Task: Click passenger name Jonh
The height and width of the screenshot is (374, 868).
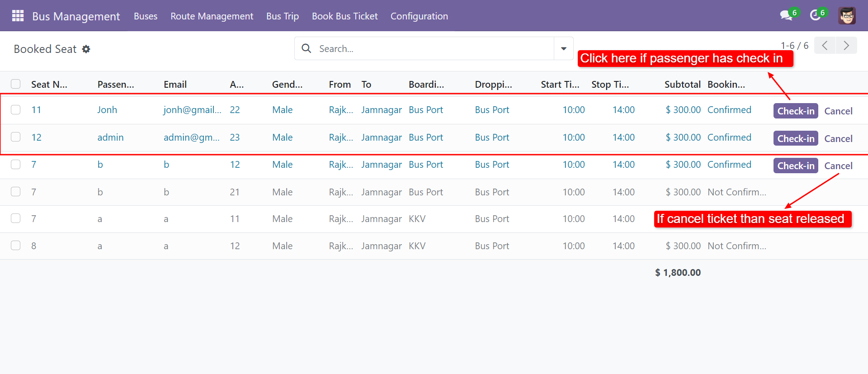Action: (x=107, y=110)
